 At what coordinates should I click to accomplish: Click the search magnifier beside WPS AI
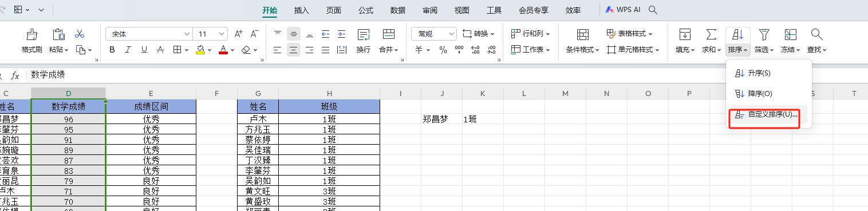[x=653, y=10]
